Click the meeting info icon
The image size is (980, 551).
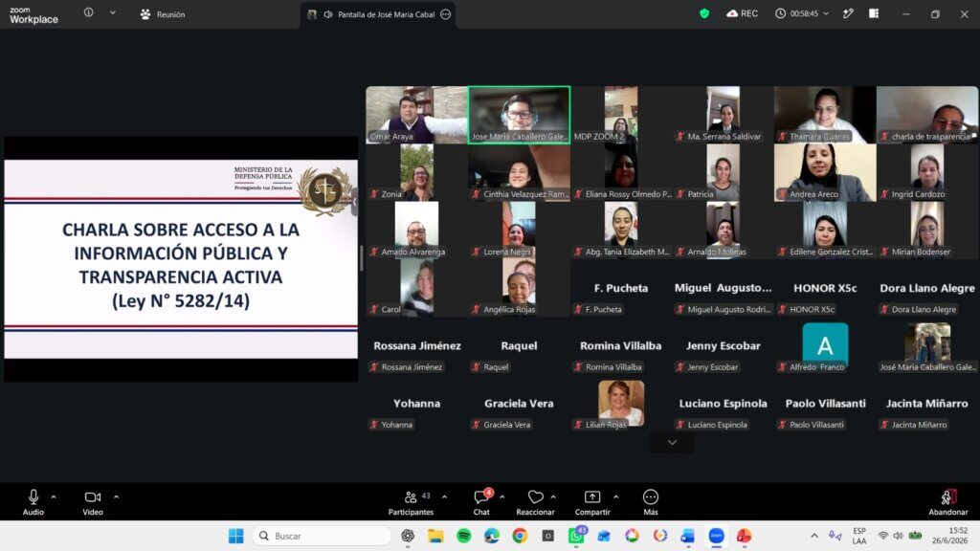coord(89,12)
